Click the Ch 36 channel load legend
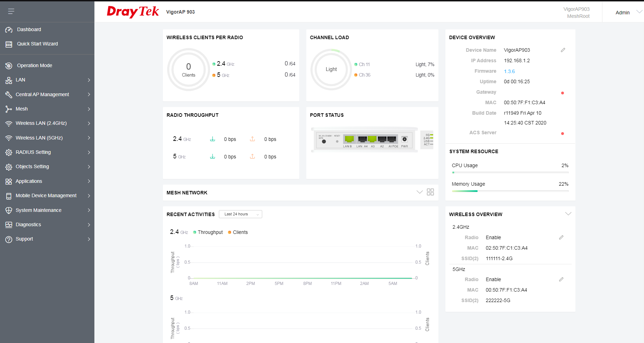The image size is (644, 343). coord(363,75)
